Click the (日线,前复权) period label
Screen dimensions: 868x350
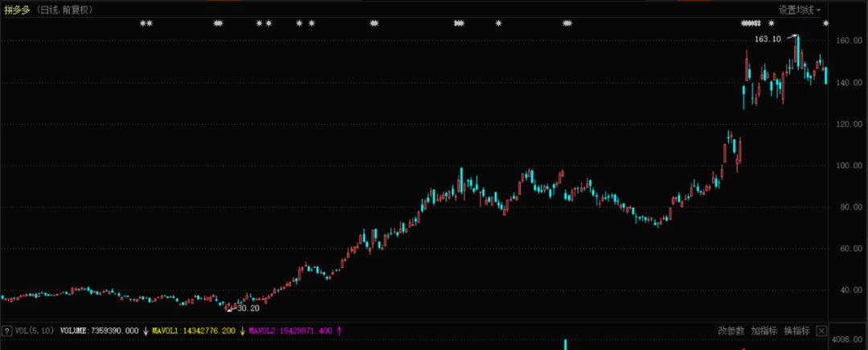66,10
